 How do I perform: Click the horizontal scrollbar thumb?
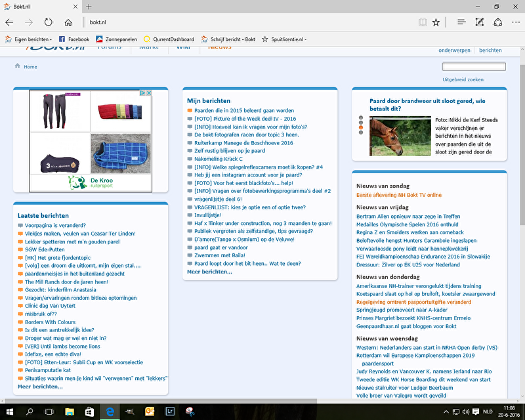(161, 401)
